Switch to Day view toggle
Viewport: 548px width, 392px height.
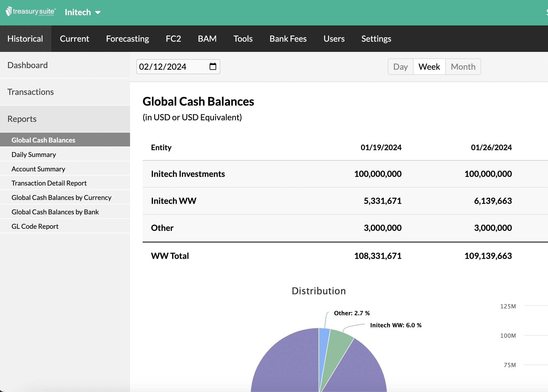pyautogui.click(x=400, y=66)
